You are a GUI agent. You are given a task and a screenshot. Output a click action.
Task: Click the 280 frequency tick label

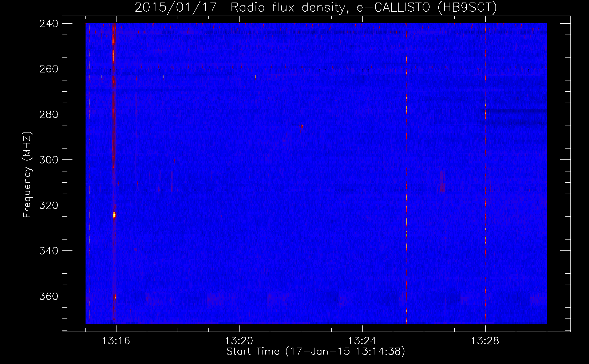click(49, 114)
